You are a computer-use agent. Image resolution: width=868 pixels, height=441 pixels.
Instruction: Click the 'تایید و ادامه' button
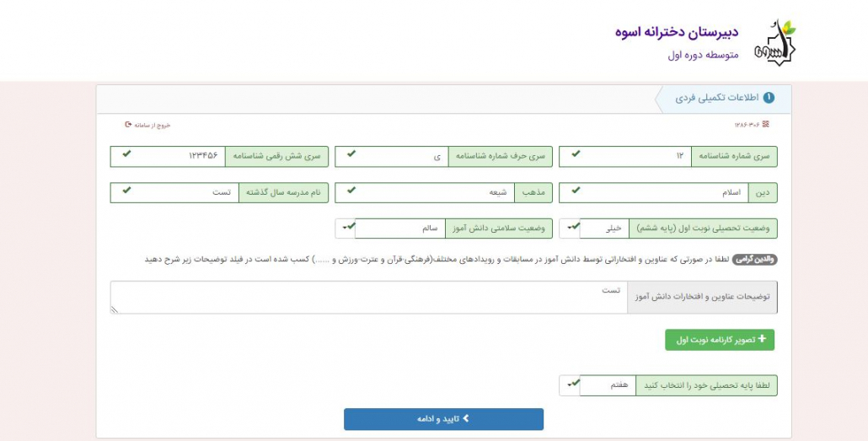click(443, 419)
